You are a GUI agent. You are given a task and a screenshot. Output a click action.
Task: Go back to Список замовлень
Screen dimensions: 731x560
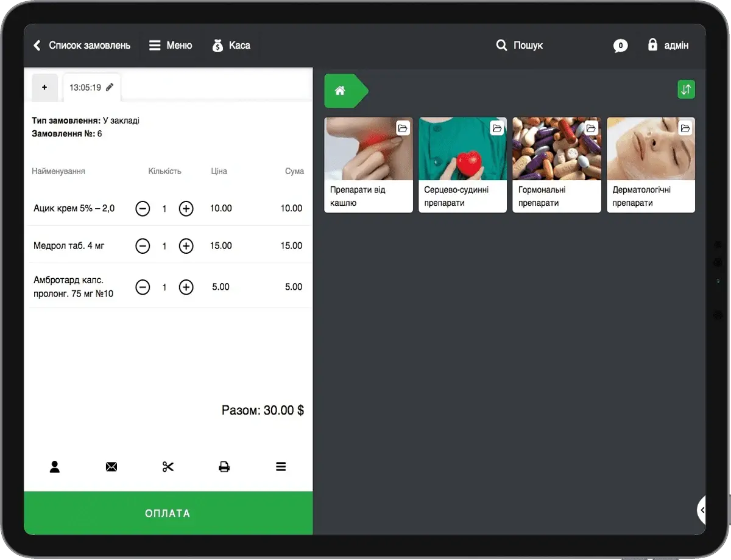coord(82,46)
